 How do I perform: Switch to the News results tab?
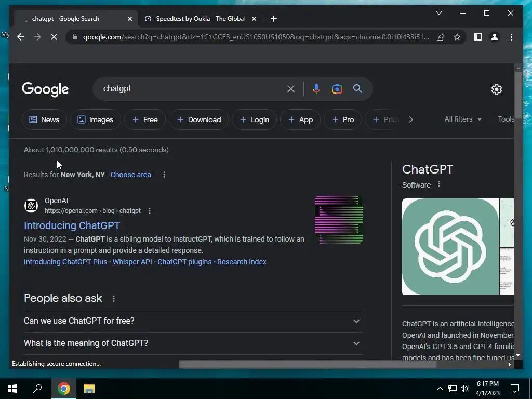click(x=44, y=119)
